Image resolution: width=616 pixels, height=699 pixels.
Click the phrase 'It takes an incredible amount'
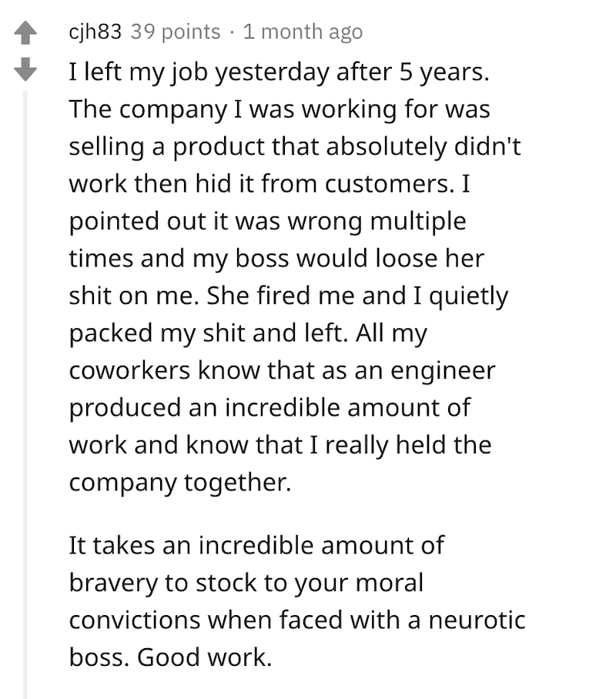(256, 545)
